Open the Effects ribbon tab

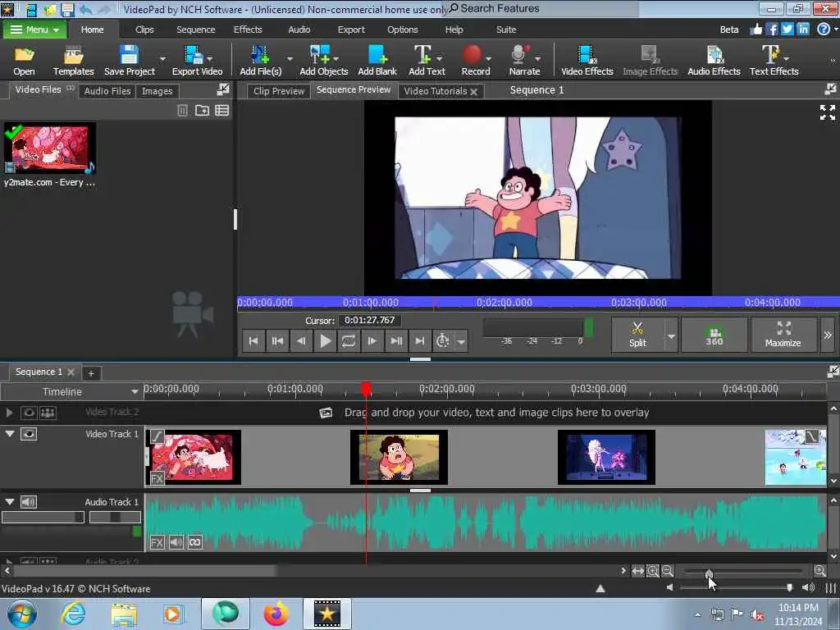248,30
